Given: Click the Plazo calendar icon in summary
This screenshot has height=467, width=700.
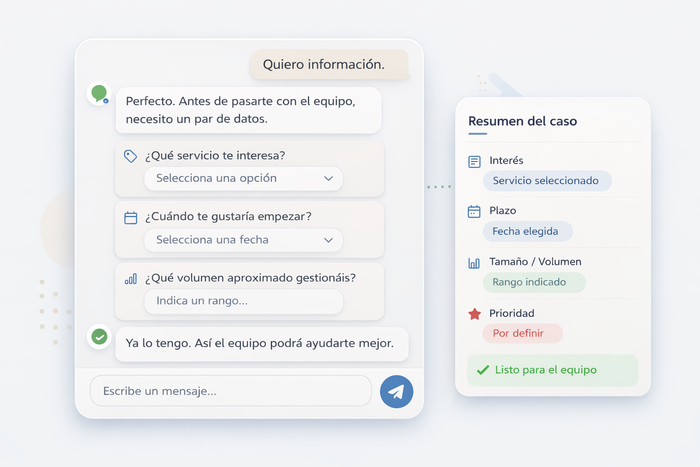Looking at the screenshot, I should coord(474,211).
